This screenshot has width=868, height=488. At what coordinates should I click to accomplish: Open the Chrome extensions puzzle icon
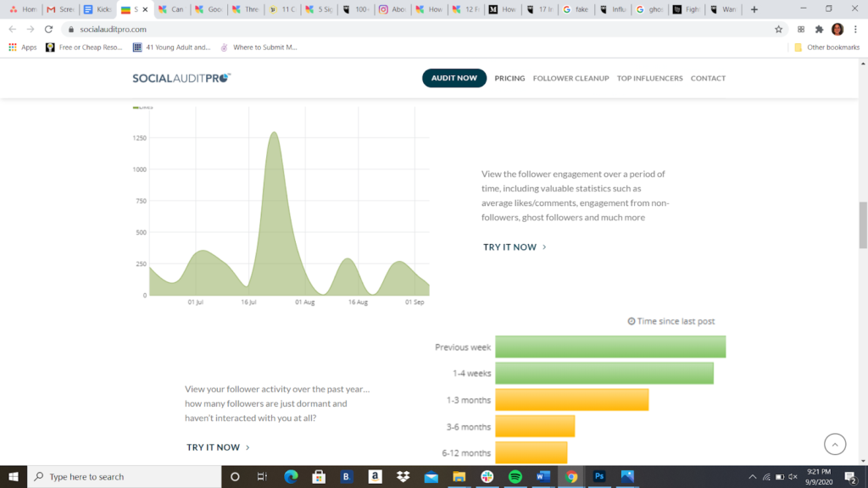tap(819, 28)
